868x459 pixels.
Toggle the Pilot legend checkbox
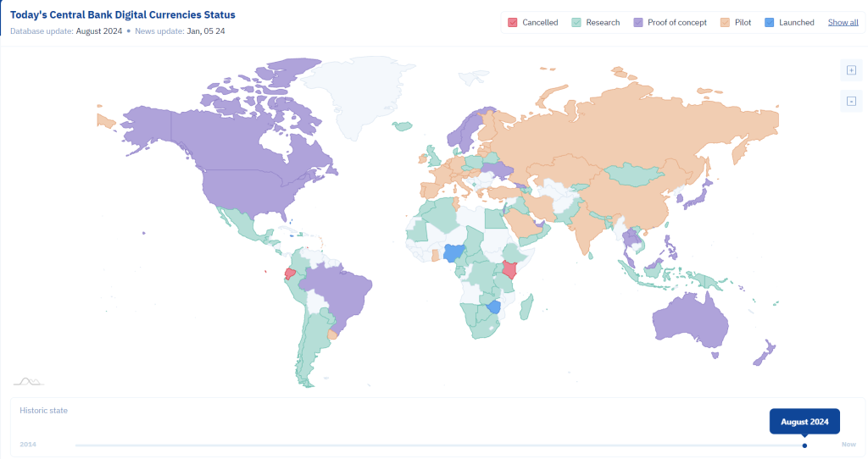tap(726, 23)
